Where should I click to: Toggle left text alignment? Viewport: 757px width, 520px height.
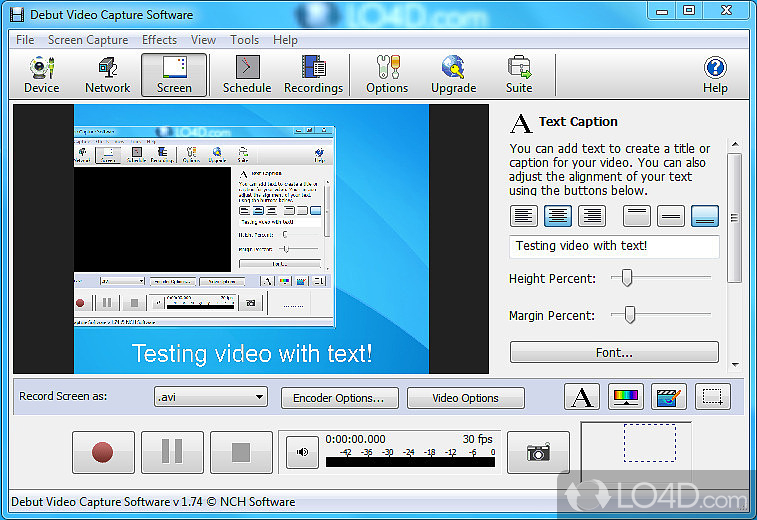click(524, 215)
